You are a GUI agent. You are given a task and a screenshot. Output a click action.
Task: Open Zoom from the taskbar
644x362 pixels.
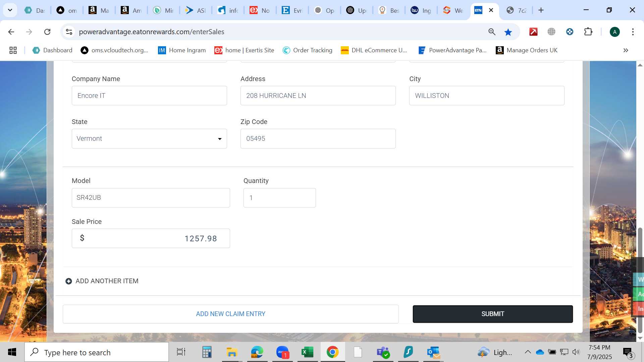coord(282,352)
